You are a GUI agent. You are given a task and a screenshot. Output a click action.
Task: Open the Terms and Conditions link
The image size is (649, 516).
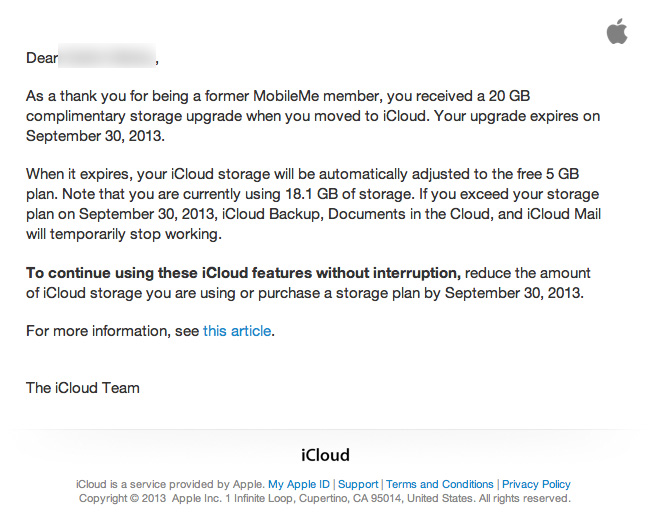[440, 484]
